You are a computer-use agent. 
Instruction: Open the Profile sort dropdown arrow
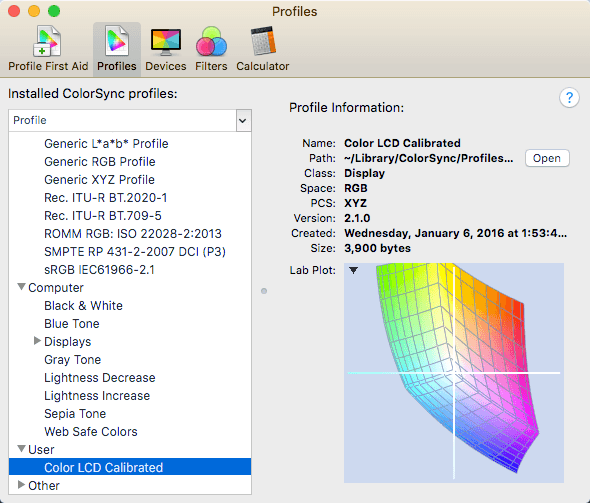243,121
